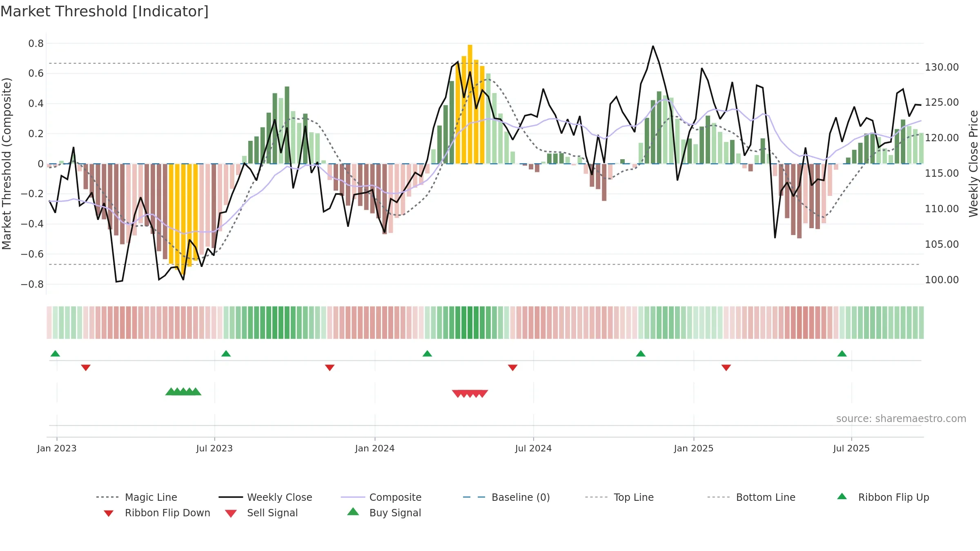Click the green flip-up triangle around Nov 2024
Screen dimensions: 980x551
pos(641,353)
